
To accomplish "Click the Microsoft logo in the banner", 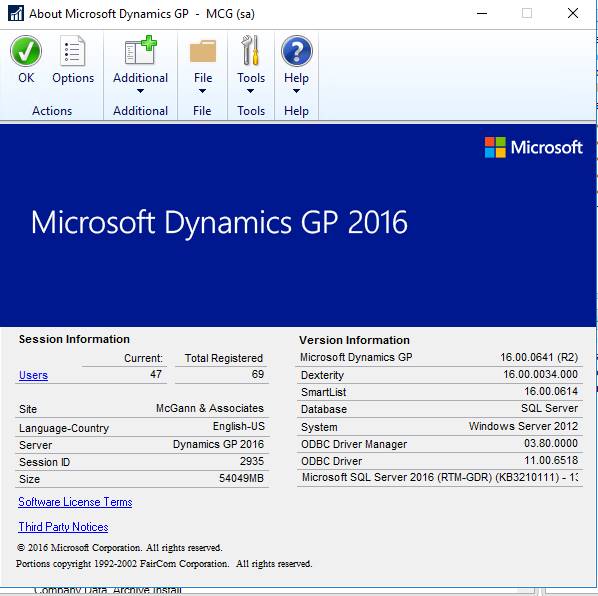I will click(533, 147).
